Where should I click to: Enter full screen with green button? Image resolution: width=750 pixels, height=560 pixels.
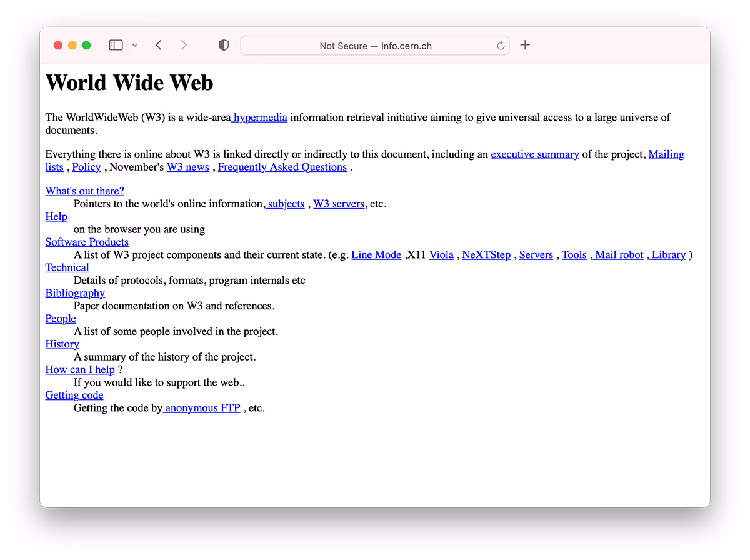coord(87,46)
